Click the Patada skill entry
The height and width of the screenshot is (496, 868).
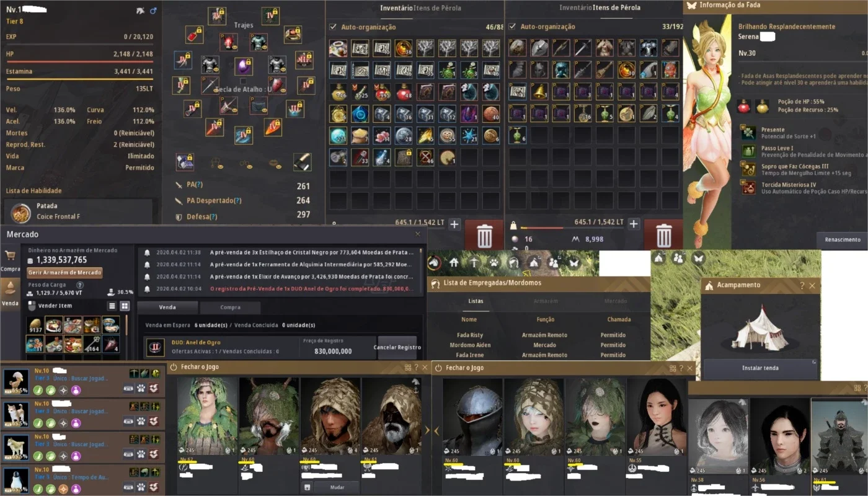pos(79,212)
